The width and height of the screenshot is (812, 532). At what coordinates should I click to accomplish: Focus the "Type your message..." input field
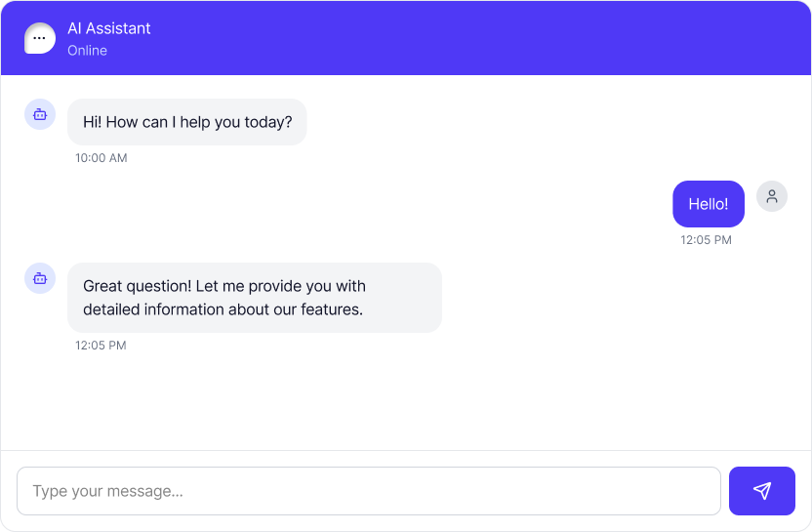tap(369, 491)
